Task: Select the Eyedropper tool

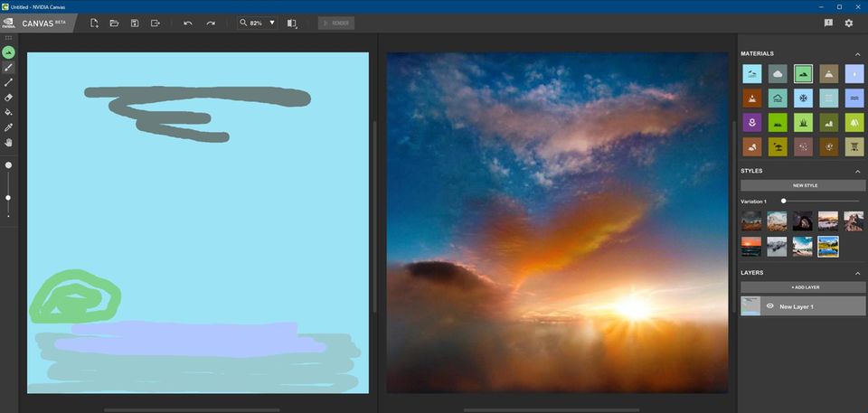Action: pos(8,127)
